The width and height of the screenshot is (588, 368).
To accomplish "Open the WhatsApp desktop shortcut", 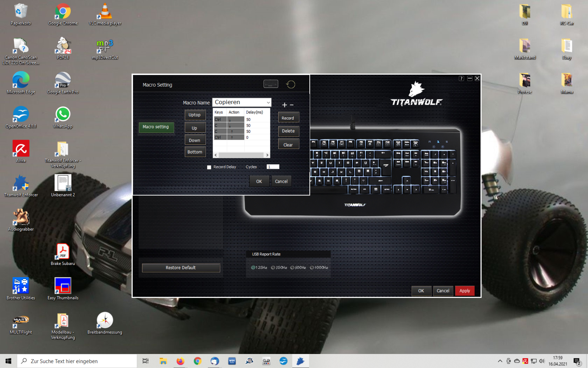I will [63, 117].
